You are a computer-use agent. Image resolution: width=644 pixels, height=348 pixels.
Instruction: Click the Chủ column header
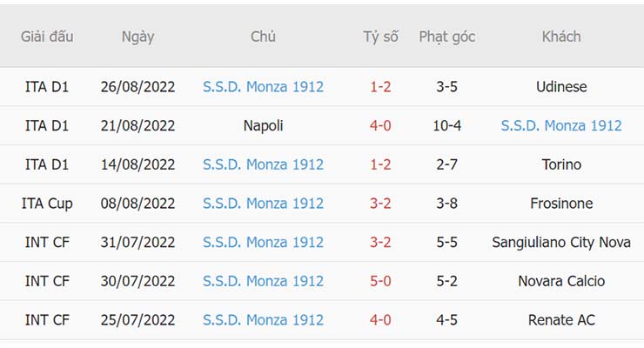pyautogui.click(x=263, y=37)
